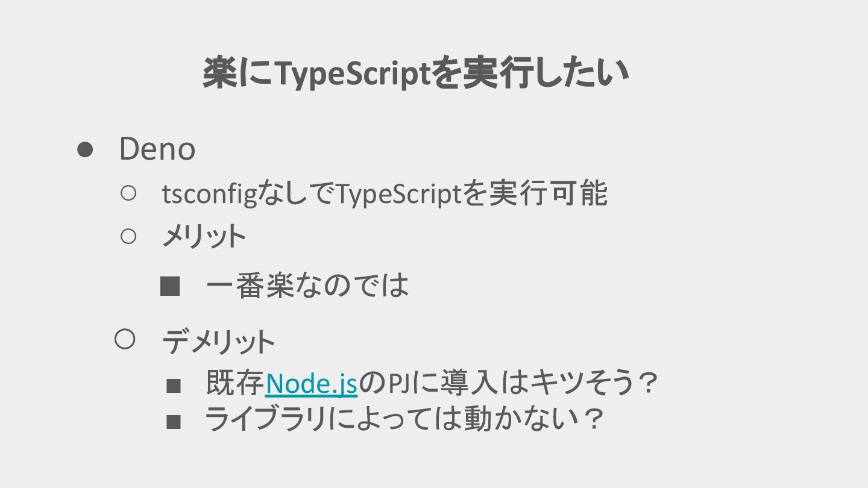
Task: Open the Node.js hyperlink
Action: [311, 384]
